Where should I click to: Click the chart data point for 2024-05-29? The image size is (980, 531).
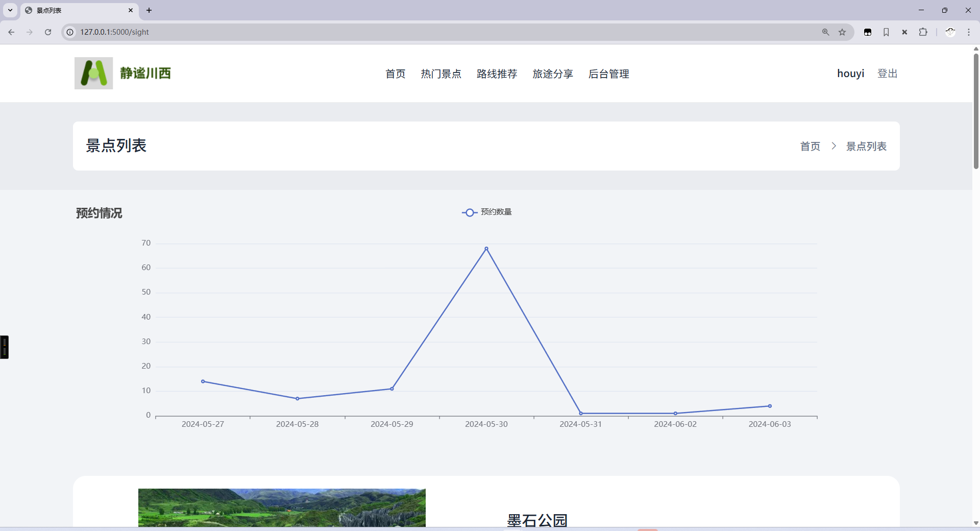[x=392, y=389]
